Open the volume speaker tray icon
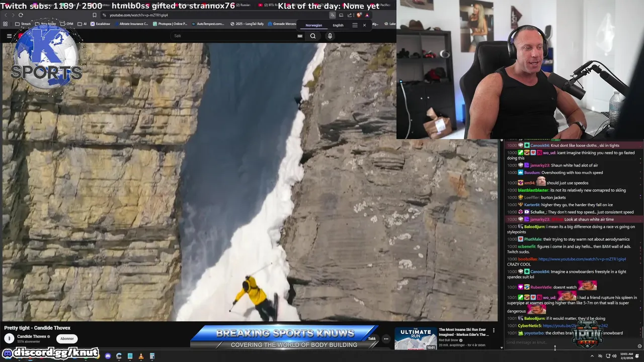 pyautogui.click(x=614, y=356)
